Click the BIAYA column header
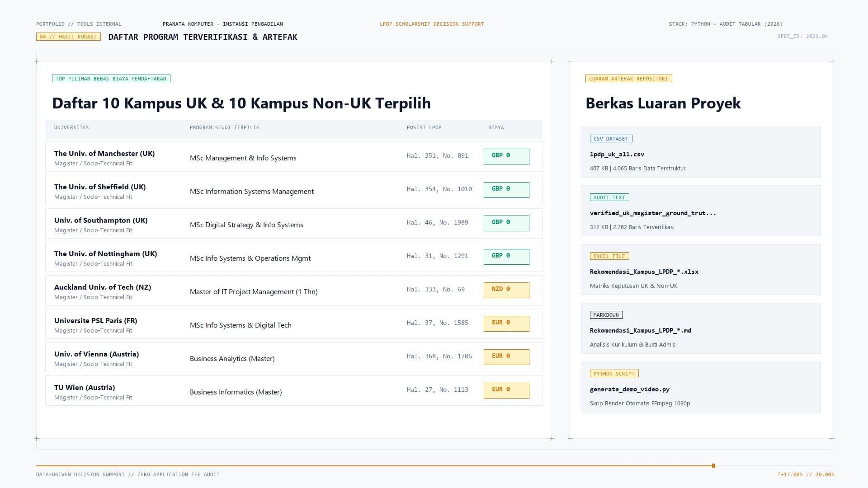This screenshot has height=488, width=868. coord(496,127)
